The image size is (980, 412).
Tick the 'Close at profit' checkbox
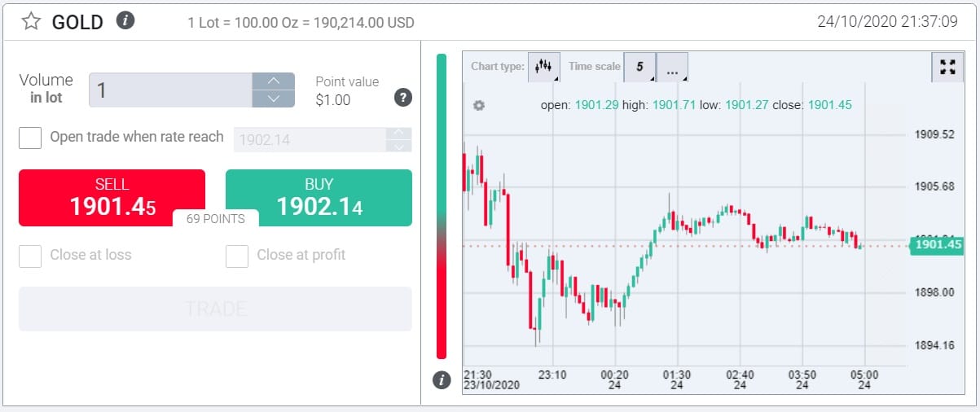(x=237, y=256)
